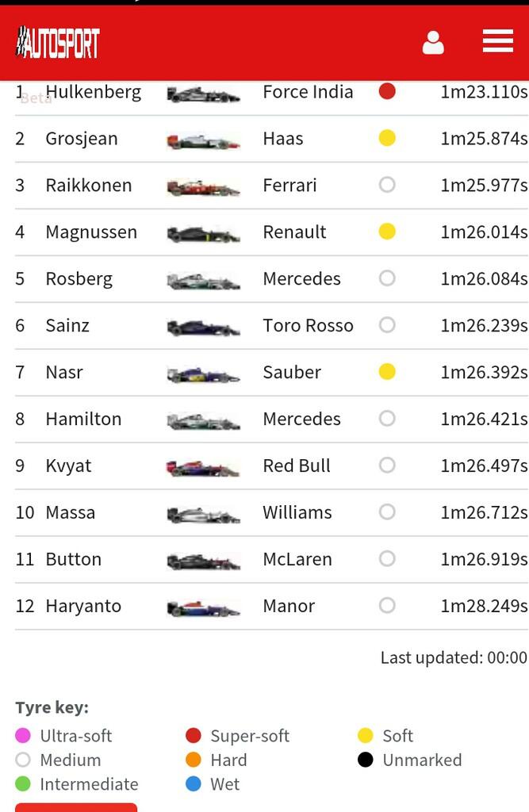This screenshot has height=812, width=529.
Task: Click Nasr's yellow soft tyre dot
Action: click(387, 372)
